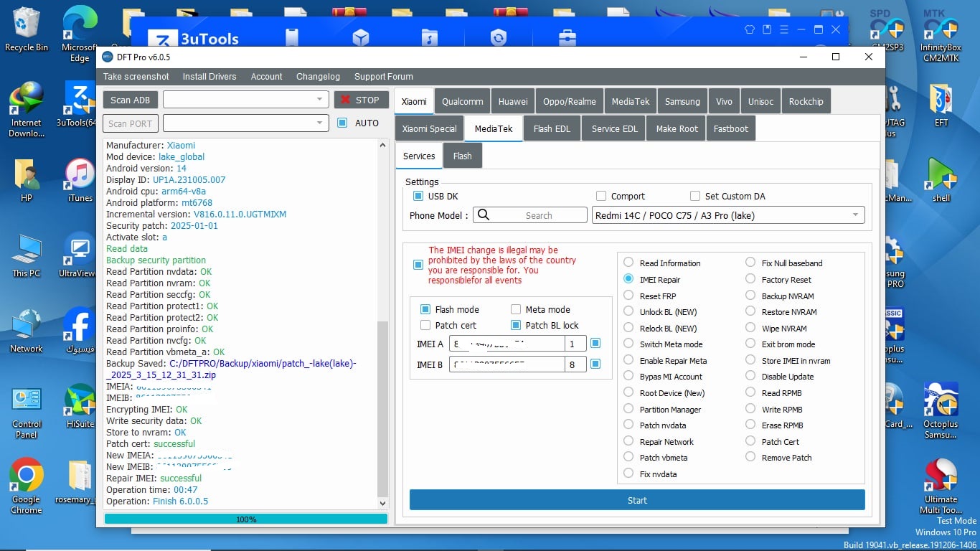Click the Scan ADB button
This screenshot has height=551, width=980.
[131, 100]
